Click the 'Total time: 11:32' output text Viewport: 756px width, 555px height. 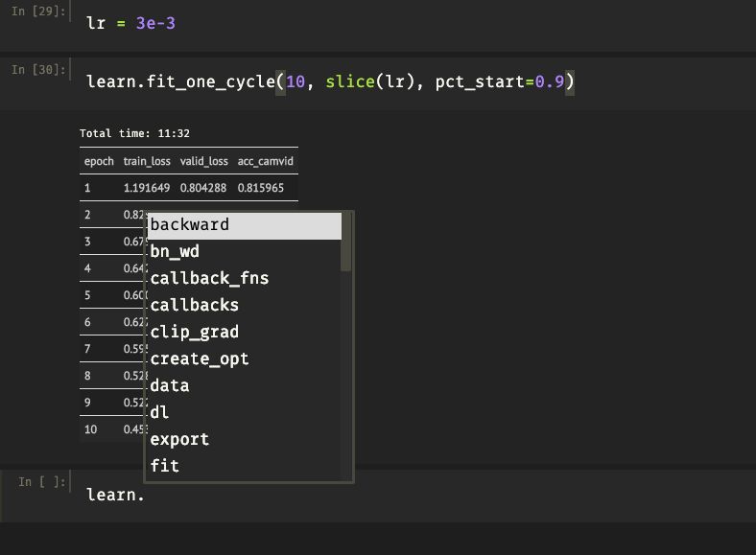pos(134,133)
